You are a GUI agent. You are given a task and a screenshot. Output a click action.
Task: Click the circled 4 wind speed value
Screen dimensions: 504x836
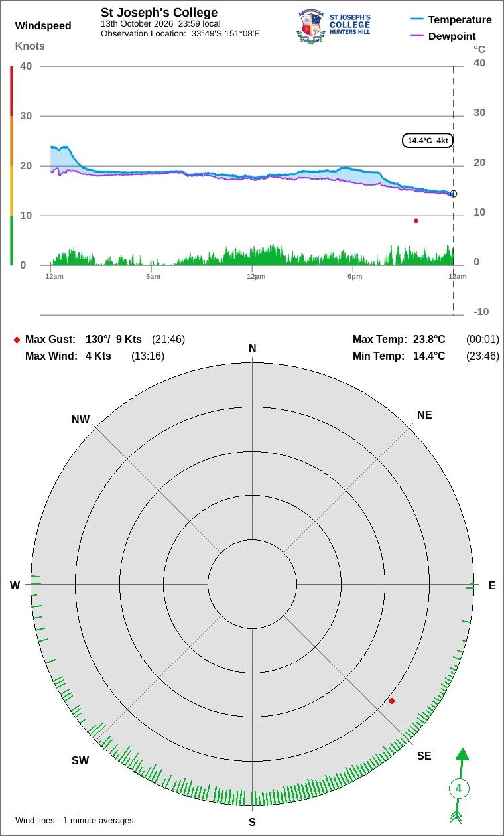coord(459,789)
